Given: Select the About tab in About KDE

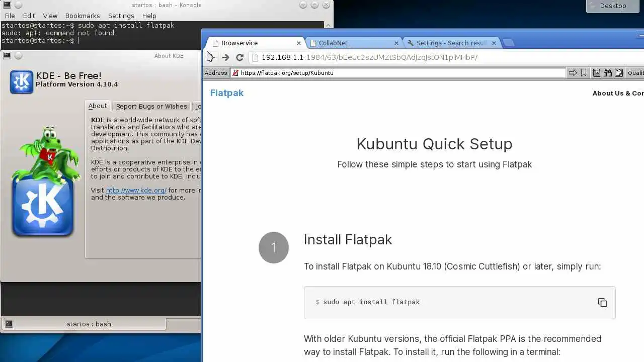Looking at the screenshot, I should click(x=98, y=106).
